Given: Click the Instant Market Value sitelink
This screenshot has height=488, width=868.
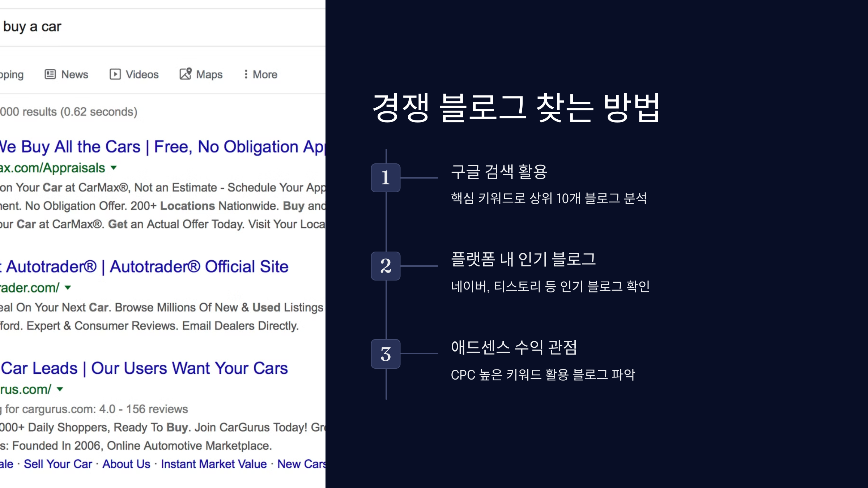Looking at the screenshot, I should (x=214, y=464).
